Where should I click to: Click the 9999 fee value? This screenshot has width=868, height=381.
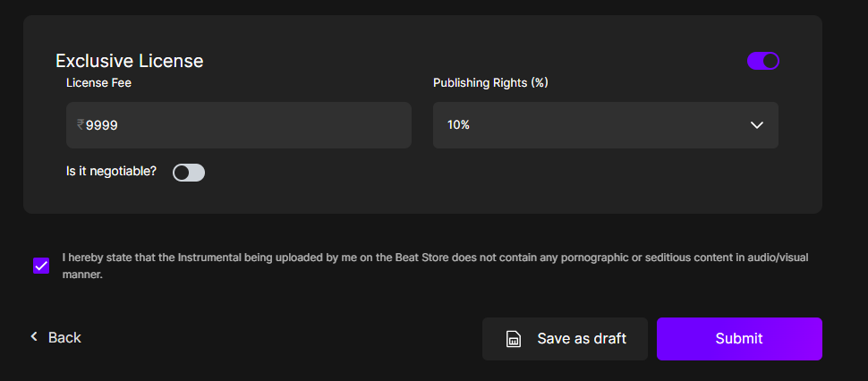(x=102, y=125)
